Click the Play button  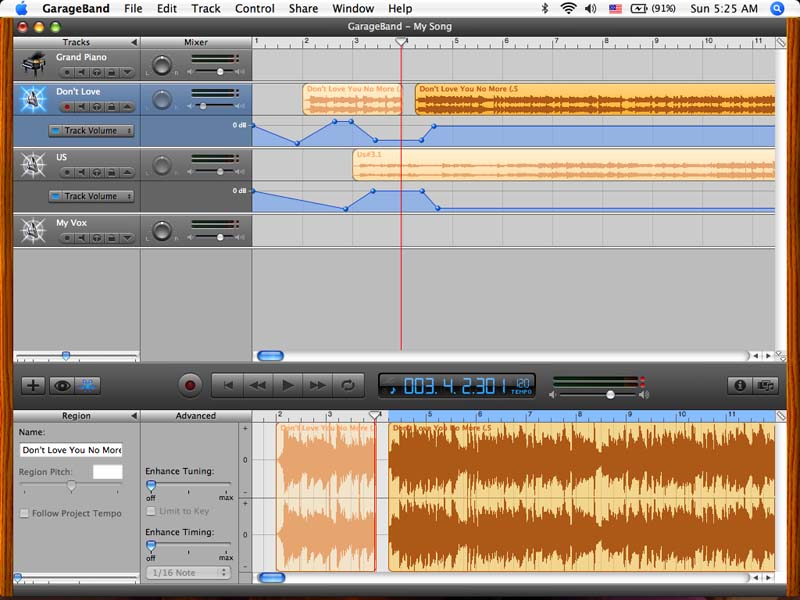pos(288,385)
